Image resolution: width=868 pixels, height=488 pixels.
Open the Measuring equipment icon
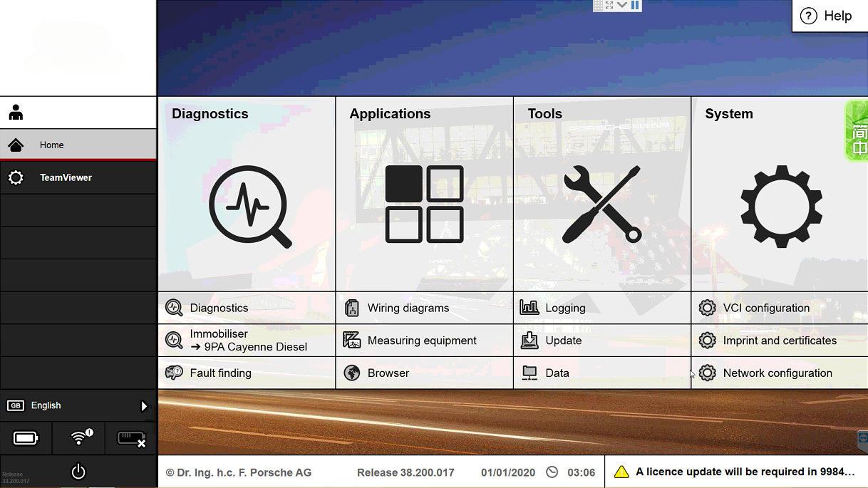click(352, 341)
